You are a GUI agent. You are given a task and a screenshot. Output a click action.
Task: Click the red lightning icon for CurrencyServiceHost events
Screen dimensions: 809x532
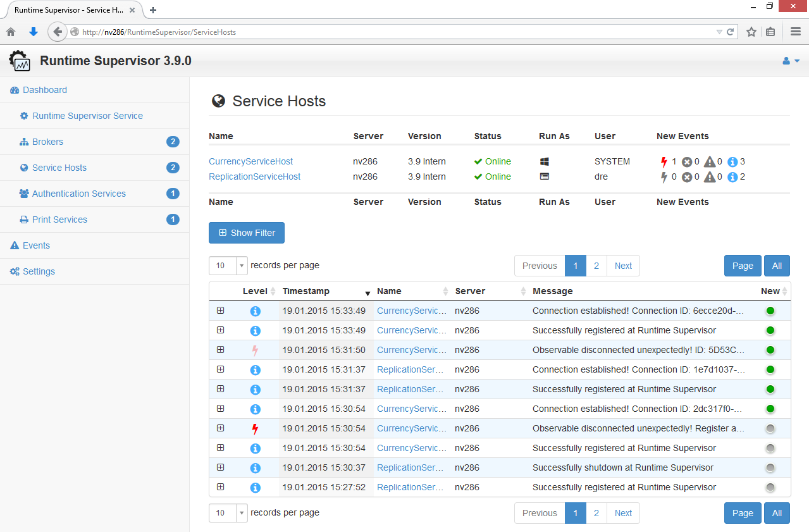pos(664,162)
